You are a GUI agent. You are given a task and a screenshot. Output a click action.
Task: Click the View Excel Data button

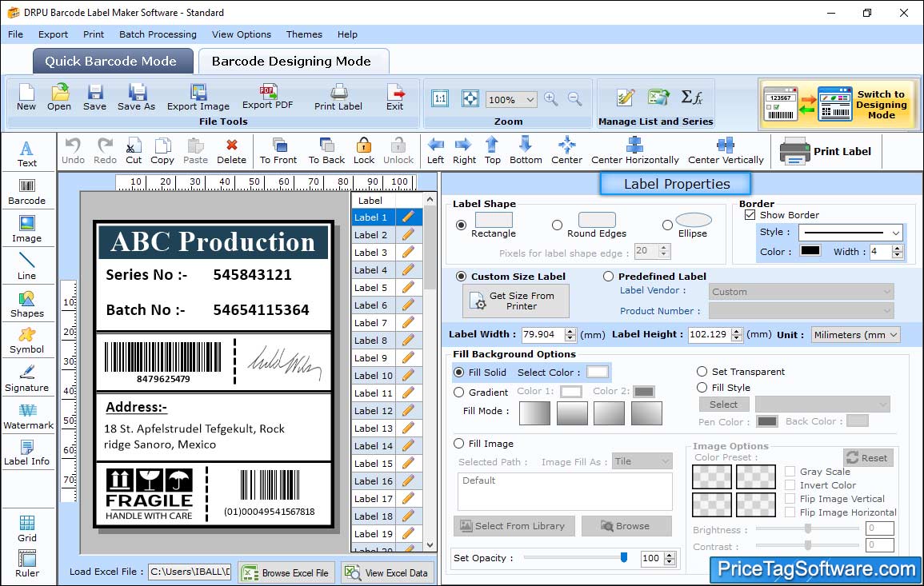tap(387, 572)
